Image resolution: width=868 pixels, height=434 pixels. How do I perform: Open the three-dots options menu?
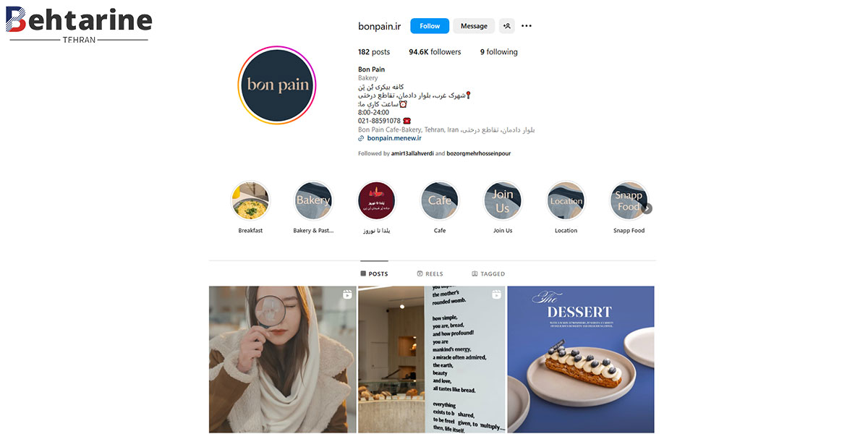[x=527, y=26]
